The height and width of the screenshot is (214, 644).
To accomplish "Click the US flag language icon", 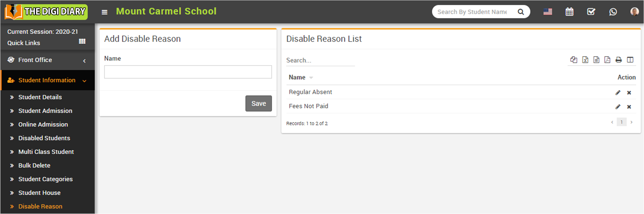I will (548, 12).
